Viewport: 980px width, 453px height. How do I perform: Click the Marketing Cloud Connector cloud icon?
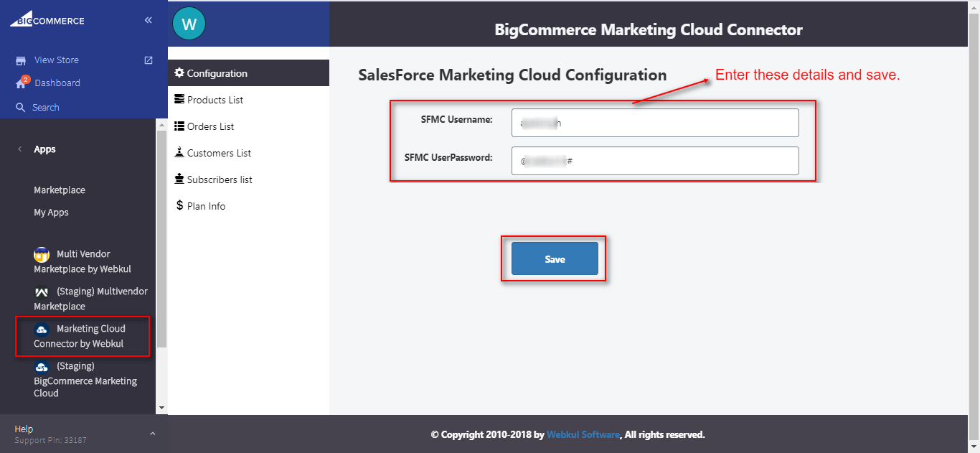pyautogui.click(x=42, y=330)
